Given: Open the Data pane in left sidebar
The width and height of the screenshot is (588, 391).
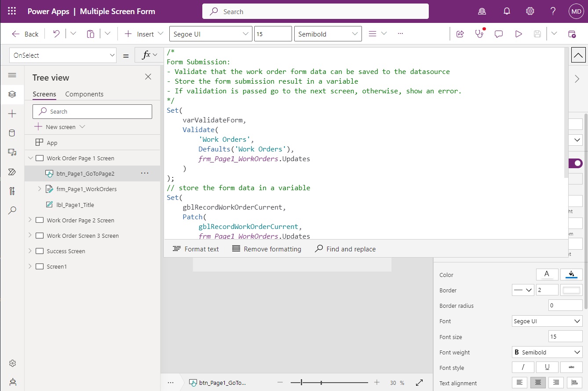Looking at the screenshot, I should (x=12, y=133).
